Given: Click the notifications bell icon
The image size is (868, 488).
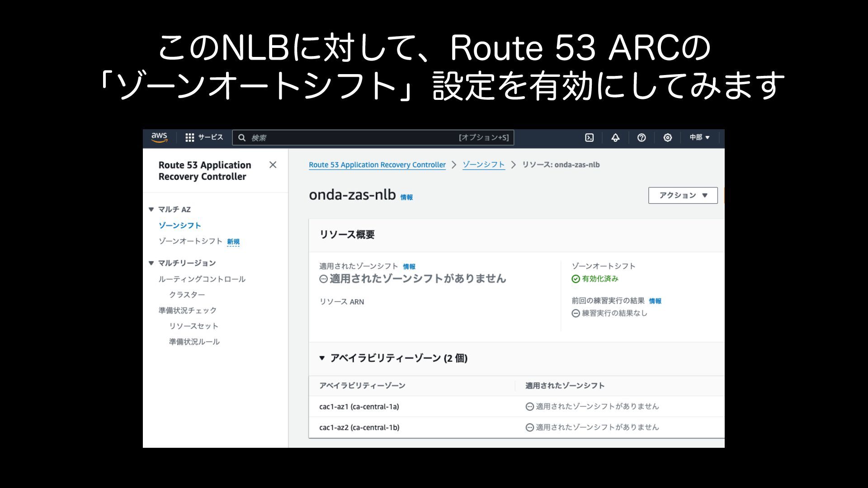Looking at the screenshot, I should click(x=615, y=138).
